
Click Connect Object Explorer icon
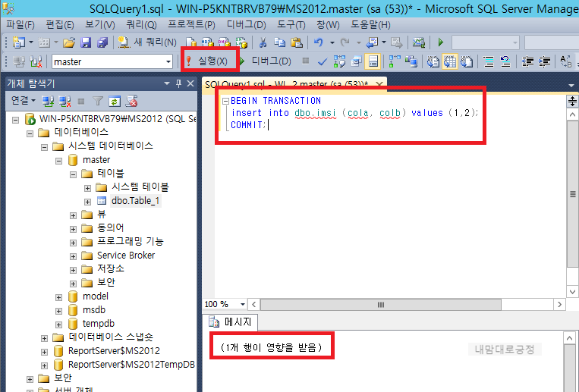[x=48, y=101]
